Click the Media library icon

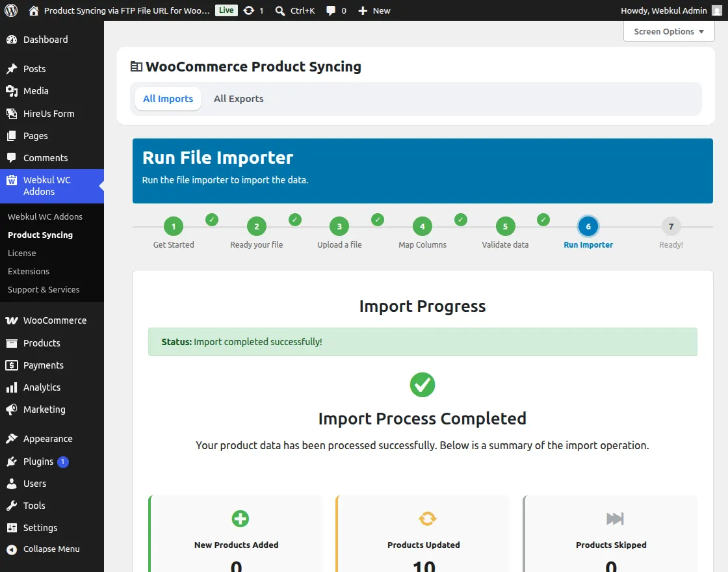click(x=12, y=91)
